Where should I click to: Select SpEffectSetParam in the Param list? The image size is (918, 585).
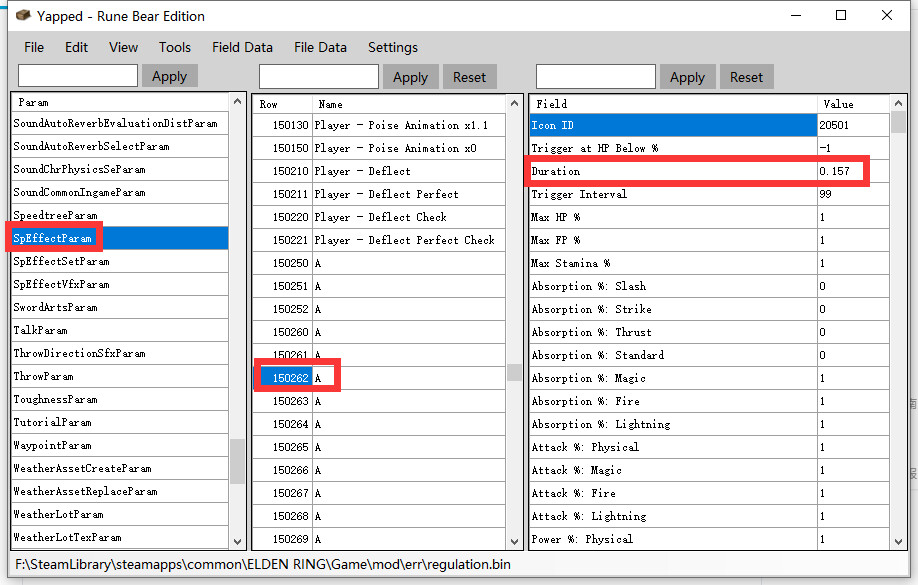(x=120, y=261)
